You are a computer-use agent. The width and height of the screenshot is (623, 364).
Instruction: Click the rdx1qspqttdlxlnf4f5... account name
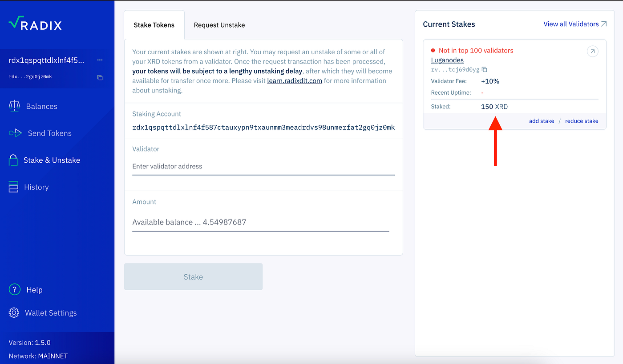tap(46, 60)
